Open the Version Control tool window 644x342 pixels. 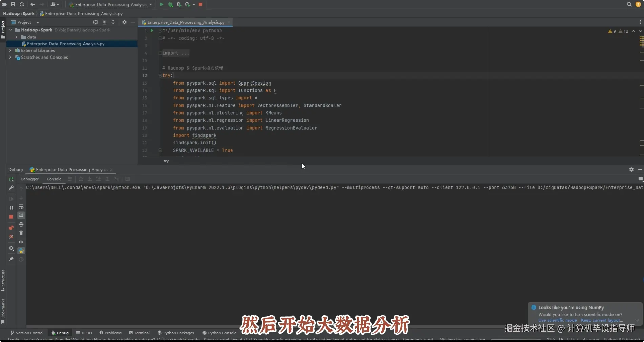(27, 333)
